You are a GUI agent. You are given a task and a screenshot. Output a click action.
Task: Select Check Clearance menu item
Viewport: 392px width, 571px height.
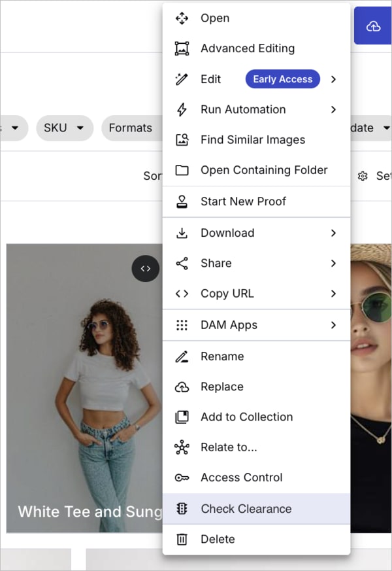click(x=246, y=509)
